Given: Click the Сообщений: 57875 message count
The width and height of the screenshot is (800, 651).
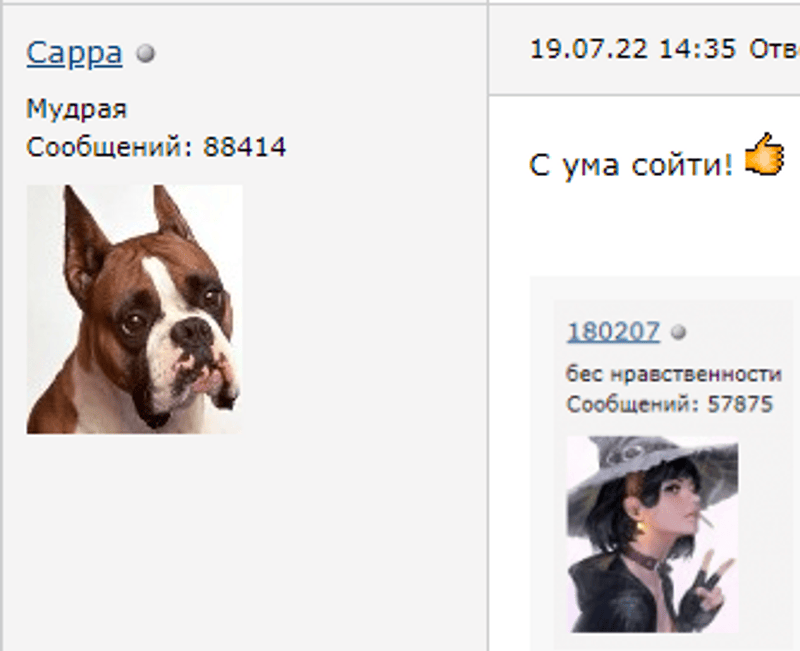Looking at the screenshot, I should pos(670,405).
